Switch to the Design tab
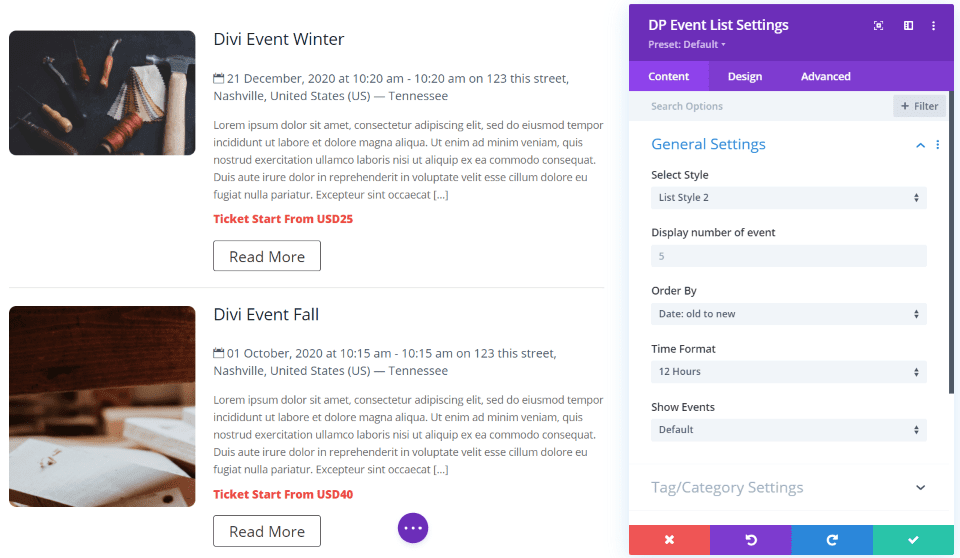The width and height of the screenshot is (960, 558). click(x=744, y=77)
